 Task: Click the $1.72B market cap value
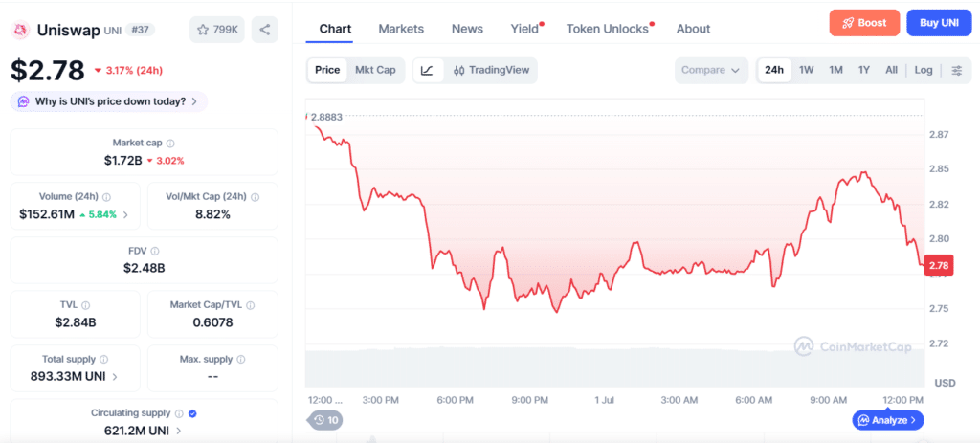[x=123, y=161]
